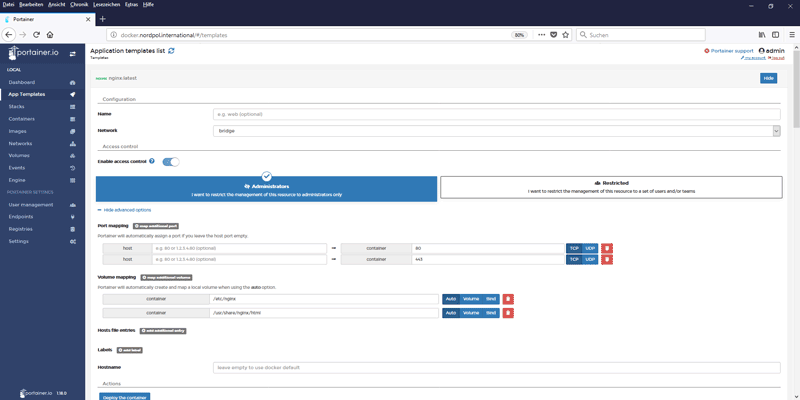Open the Ansicht menu

tap(57, 4)
